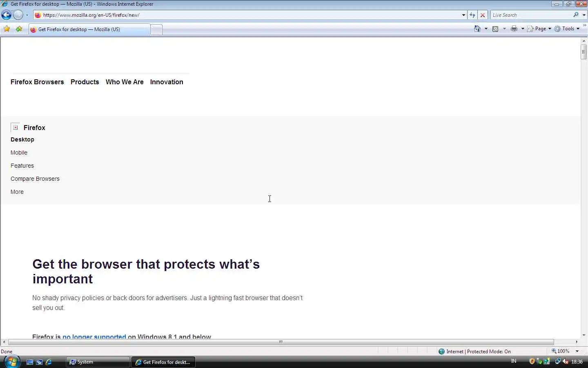Open the Features link

point(22,166)
